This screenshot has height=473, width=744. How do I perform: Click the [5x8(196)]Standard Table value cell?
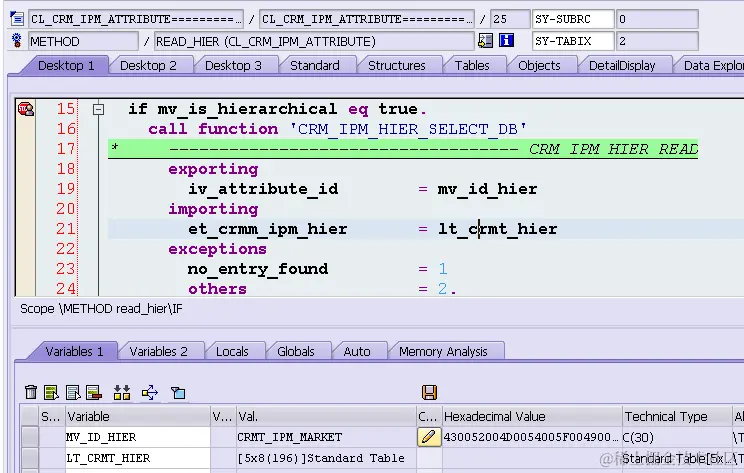coord(326,458)
